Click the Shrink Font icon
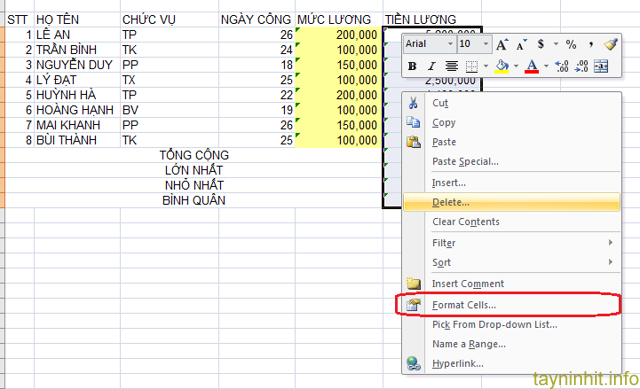640x389 pixels. pyautogui.click(x=521, y=44)
